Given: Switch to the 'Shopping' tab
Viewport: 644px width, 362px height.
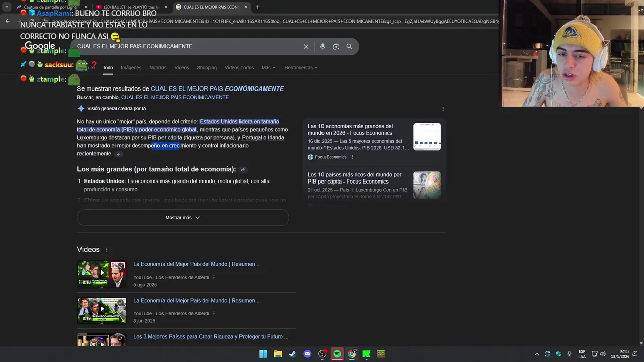Looking at the screenshot, I should [207, 68].
